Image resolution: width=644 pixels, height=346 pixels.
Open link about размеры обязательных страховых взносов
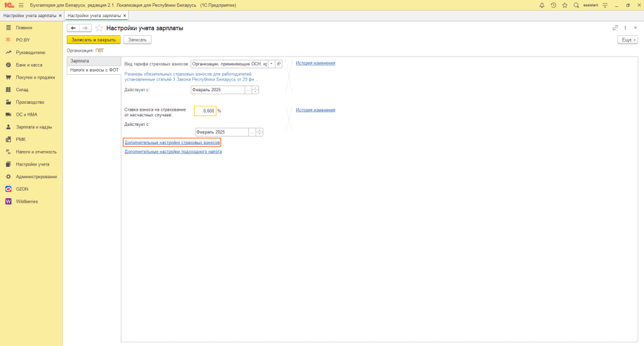[191, 76]
